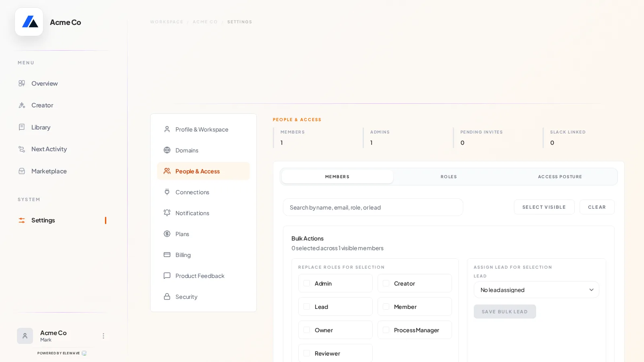Click the Select Visible button

(544, 207)
